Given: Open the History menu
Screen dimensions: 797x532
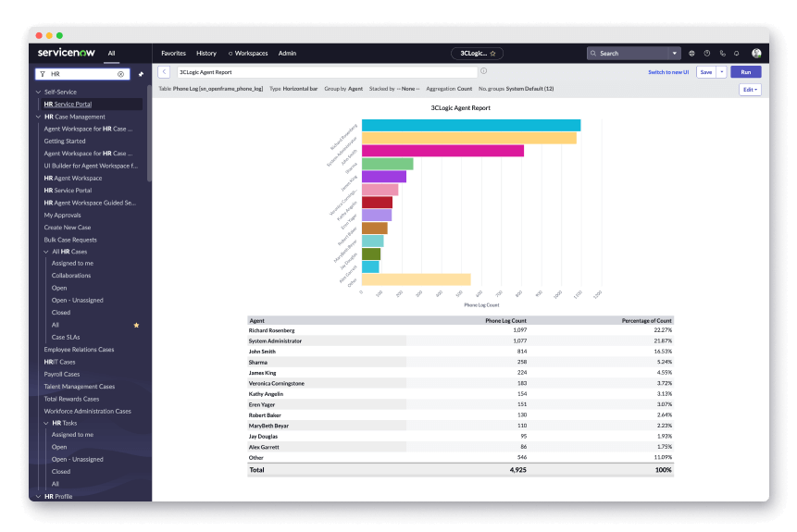Looking at the screenshot, I should 206,54.
